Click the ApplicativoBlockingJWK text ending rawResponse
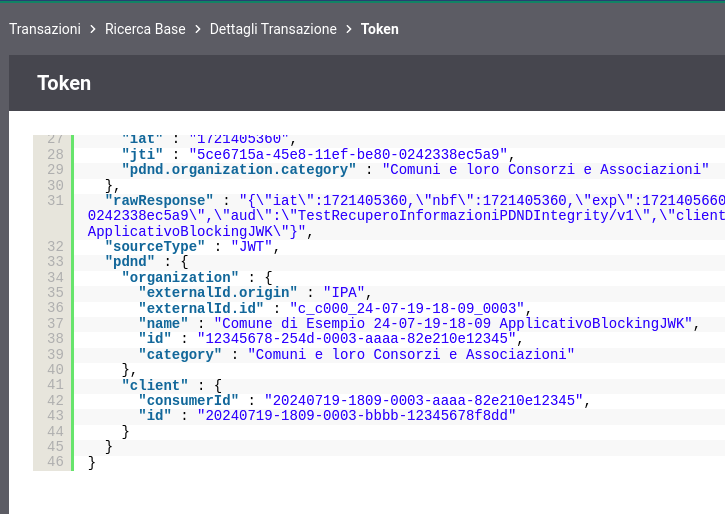 pos(180,231)
